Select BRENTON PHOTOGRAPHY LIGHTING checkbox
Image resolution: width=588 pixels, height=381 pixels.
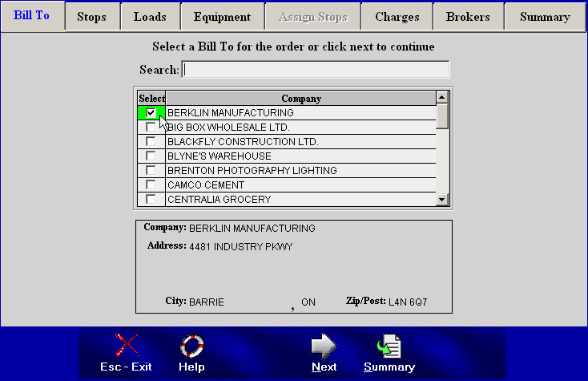click(x=151, y=170)
